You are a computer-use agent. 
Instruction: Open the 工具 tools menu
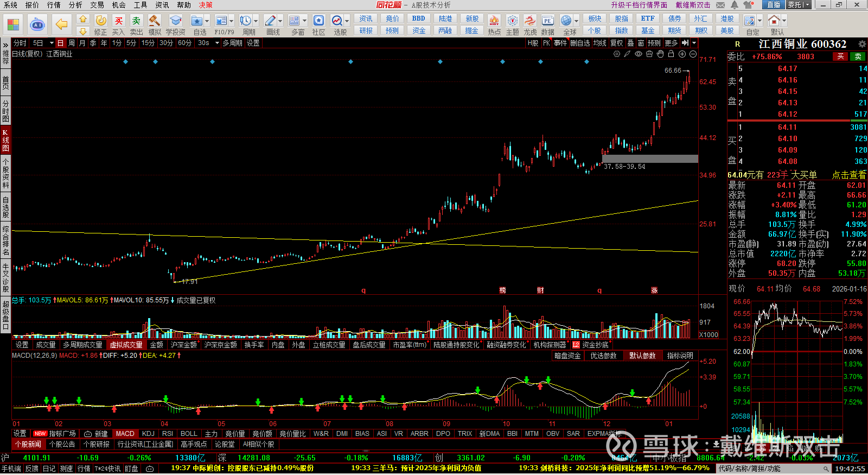coord(141,5)
